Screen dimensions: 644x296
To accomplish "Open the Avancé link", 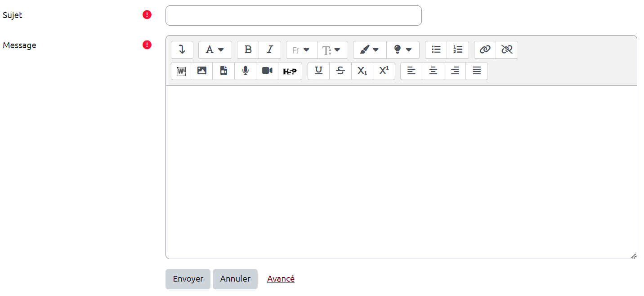I will [x=281, y=279].
